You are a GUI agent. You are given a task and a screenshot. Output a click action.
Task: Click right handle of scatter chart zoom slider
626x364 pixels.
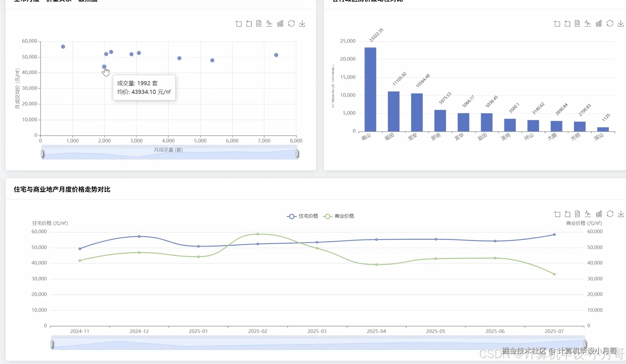pos(297,154)
